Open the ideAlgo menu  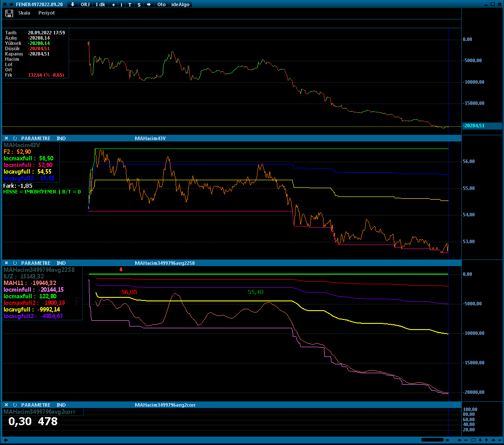pyautogui.click(x=180, y=4)
